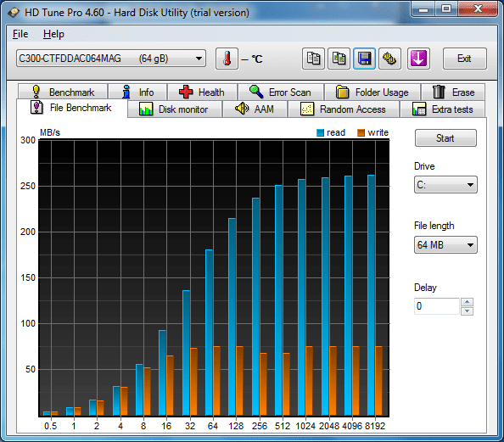Screen dimensions: 504x442
Task: Select the Random Access tab
Action: pyautogui.click(x=344, y=109)
